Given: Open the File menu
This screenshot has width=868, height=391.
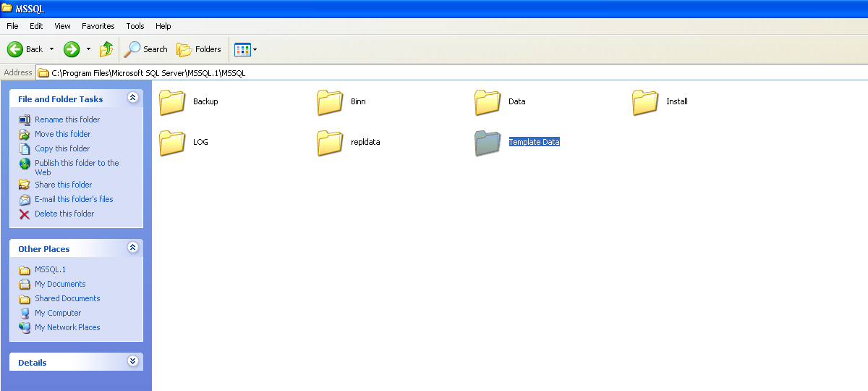Looking at the screenshot, I should click(x=12, y=26).
